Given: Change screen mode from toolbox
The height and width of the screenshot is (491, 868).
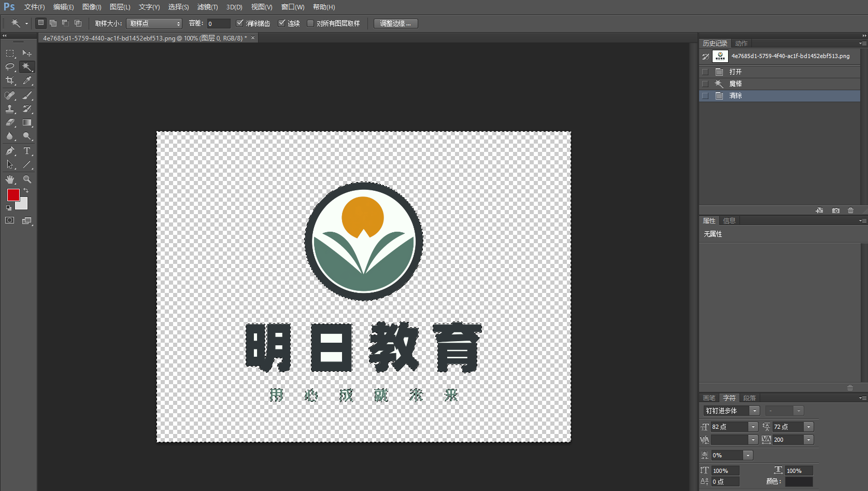Looking at the screenshot, I should click(27, 221).
